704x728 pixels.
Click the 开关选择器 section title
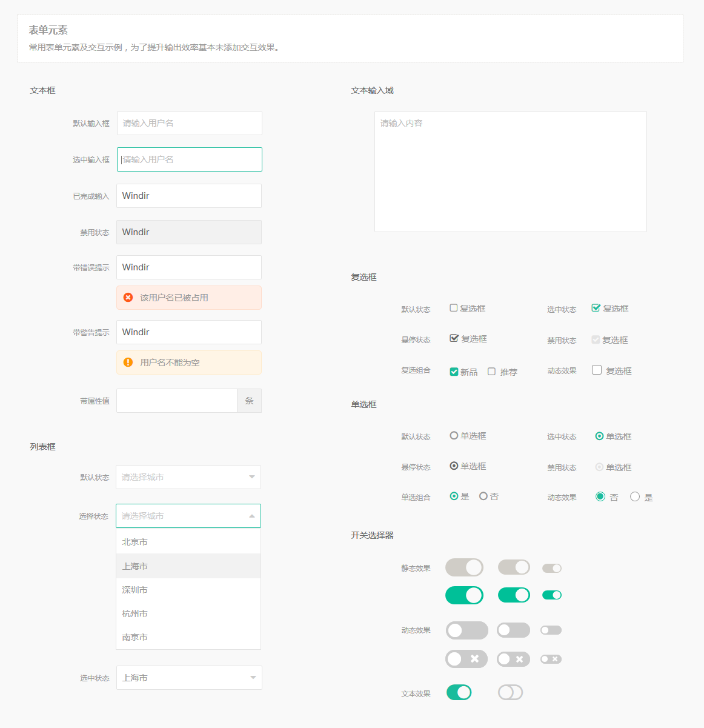(x=372, y=535)
